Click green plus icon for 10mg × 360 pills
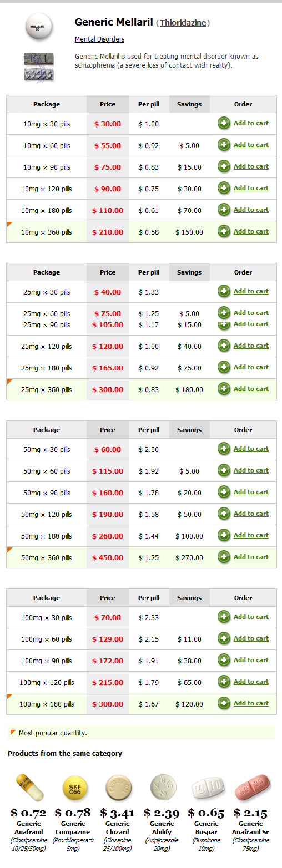This screenshot has height=868, width=282. click(x=224, y=232)
